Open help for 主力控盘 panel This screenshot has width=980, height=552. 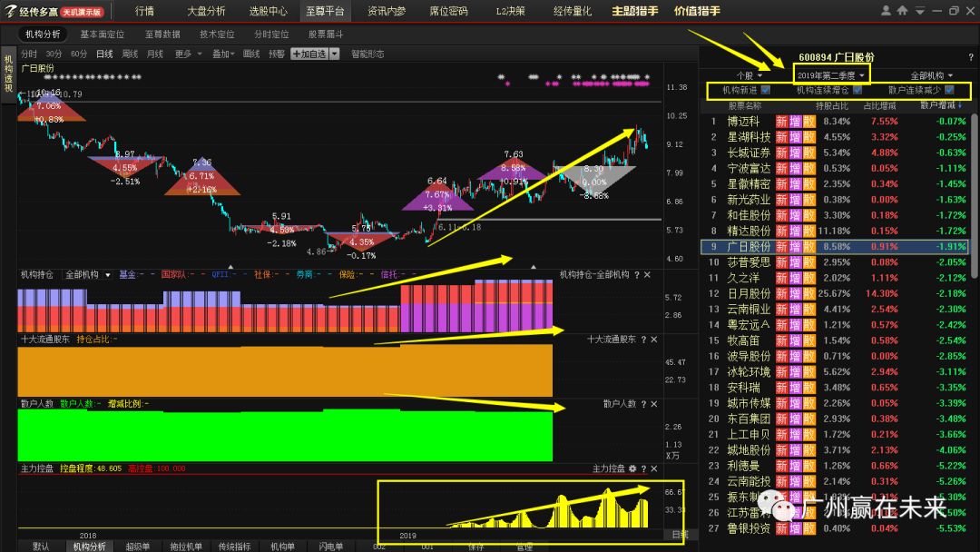(643, 468)
